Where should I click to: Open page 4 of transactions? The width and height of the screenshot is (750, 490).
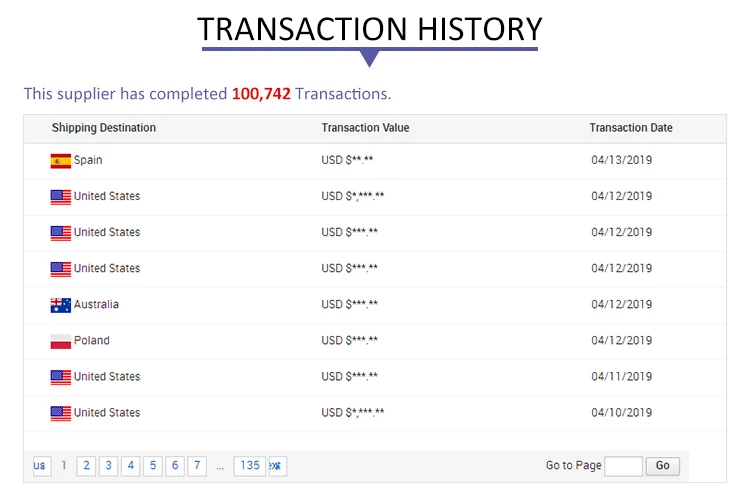coord(131,466)
